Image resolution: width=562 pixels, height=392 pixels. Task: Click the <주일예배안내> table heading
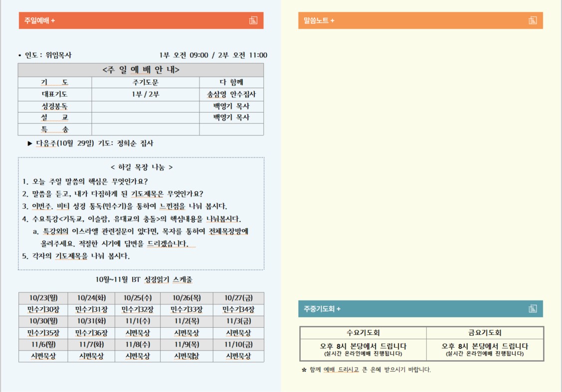tap(141, 70)
